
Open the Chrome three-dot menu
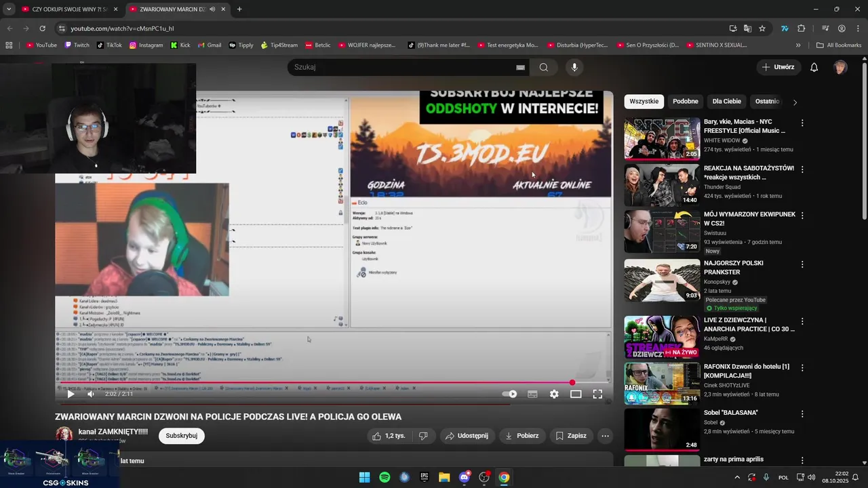point(857,28)
